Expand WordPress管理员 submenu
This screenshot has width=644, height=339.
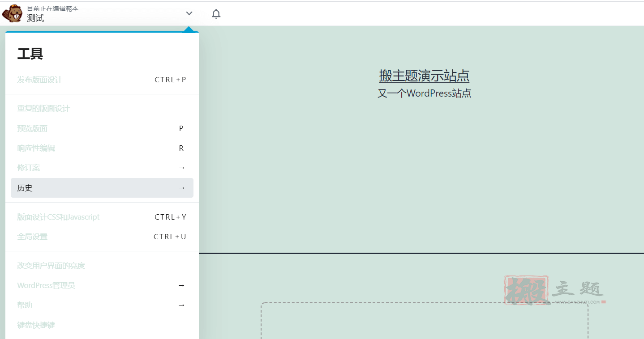[102, 285]
